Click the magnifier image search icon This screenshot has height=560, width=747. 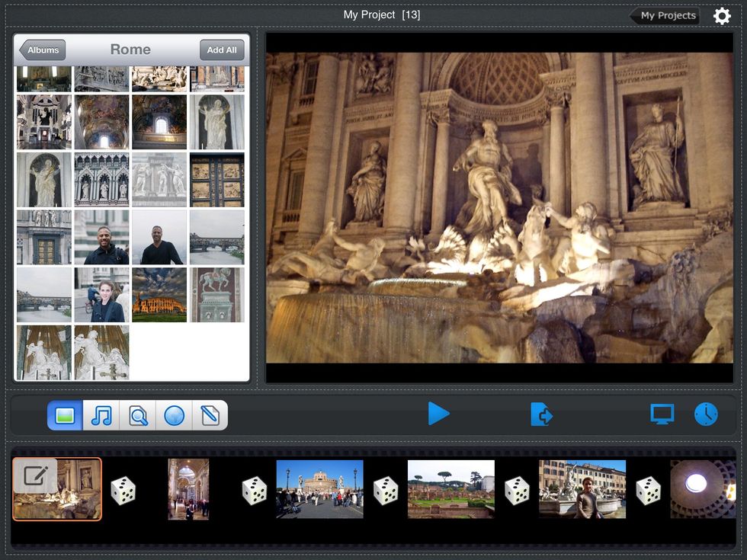tap(138, 415)
